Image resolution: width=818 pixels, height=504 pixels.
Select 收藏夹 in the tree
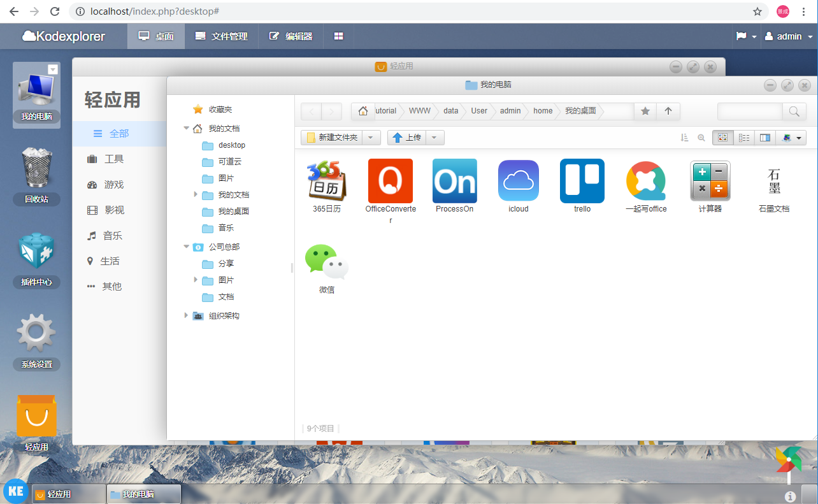coord(220,110)
